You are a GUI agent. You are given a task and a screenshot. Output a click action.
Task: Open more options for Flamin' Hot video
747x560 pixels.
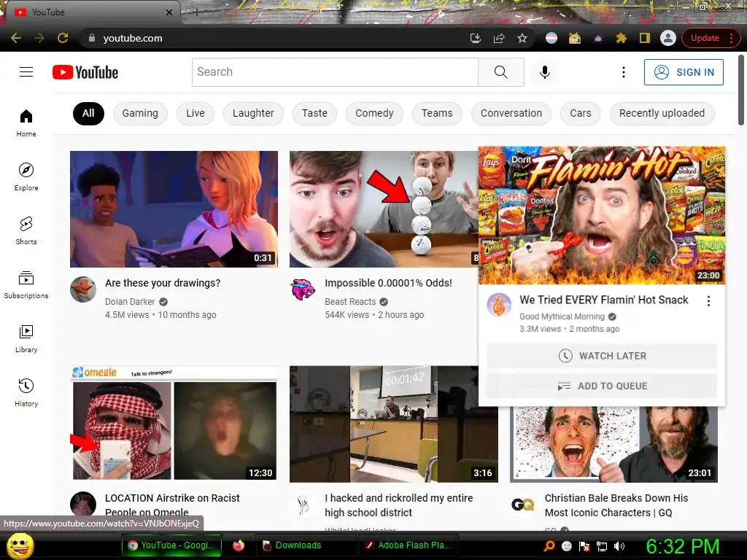coord(708,301)
